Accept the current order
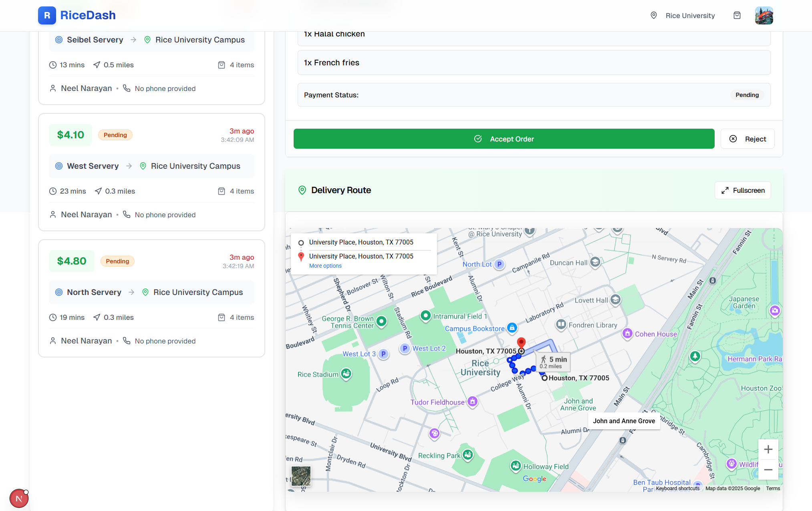This screenshot has width=812, height=511. coord(504,139)
